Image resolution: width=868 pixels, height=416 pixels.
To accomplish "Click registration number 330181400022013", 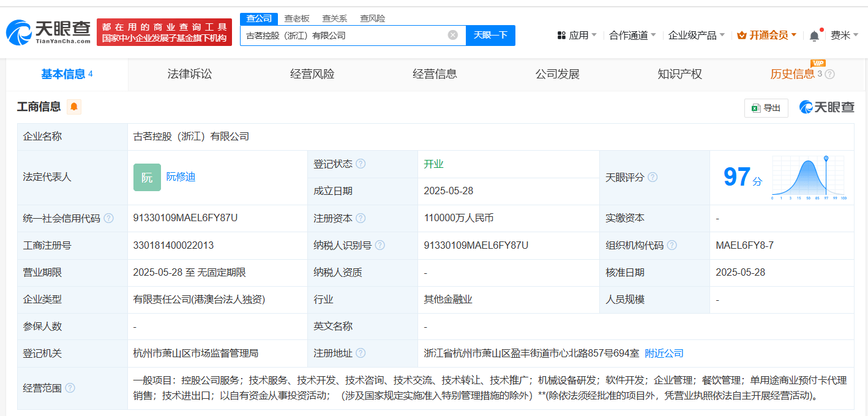I will pyautogui.click(x=173, y=245).
